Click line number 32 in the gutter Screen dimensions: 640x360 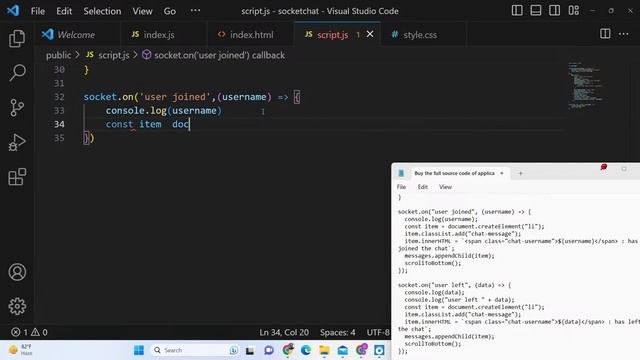59,97
